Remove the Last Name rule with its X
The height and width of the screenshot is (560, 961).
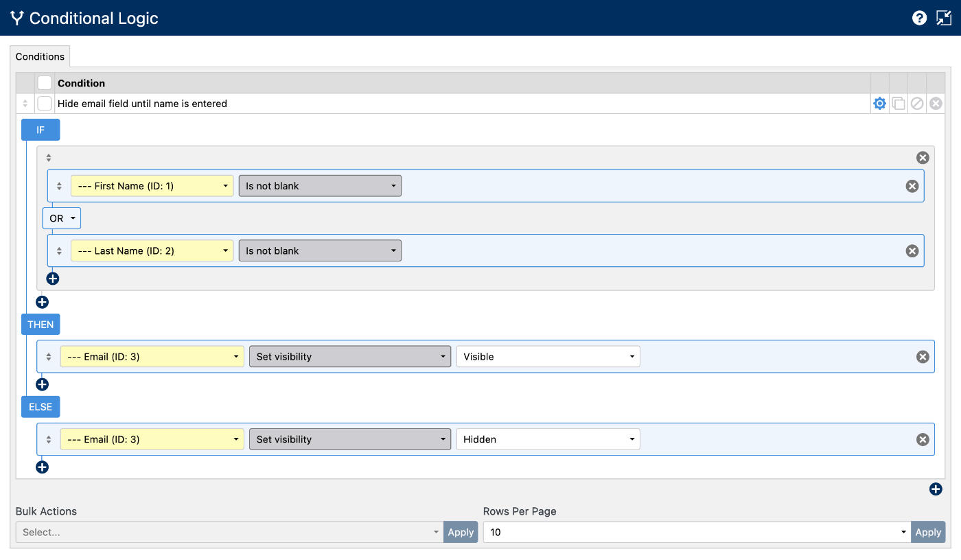[912, 250]
